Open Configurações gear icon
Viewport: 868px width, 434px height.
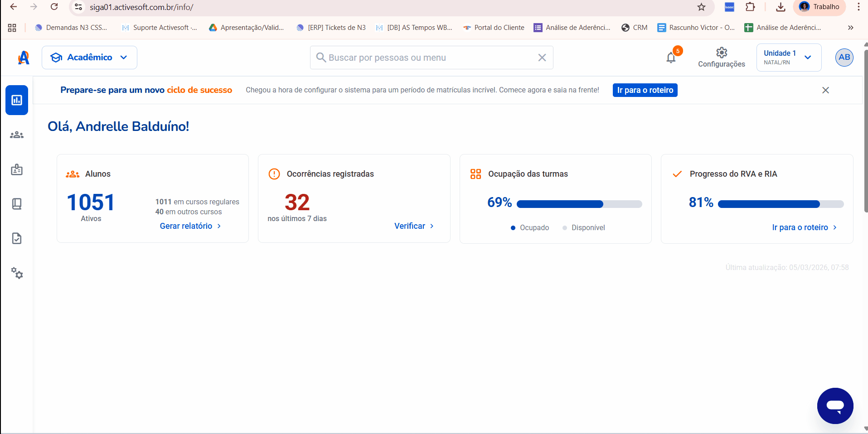(x=722, y=53)
